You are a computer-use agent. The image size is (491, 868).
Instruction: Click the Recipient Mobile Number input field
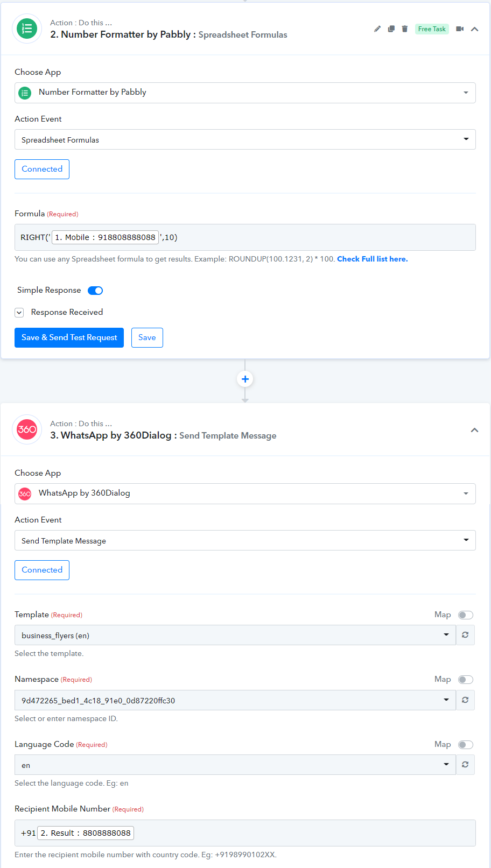(x=245, y=833)
